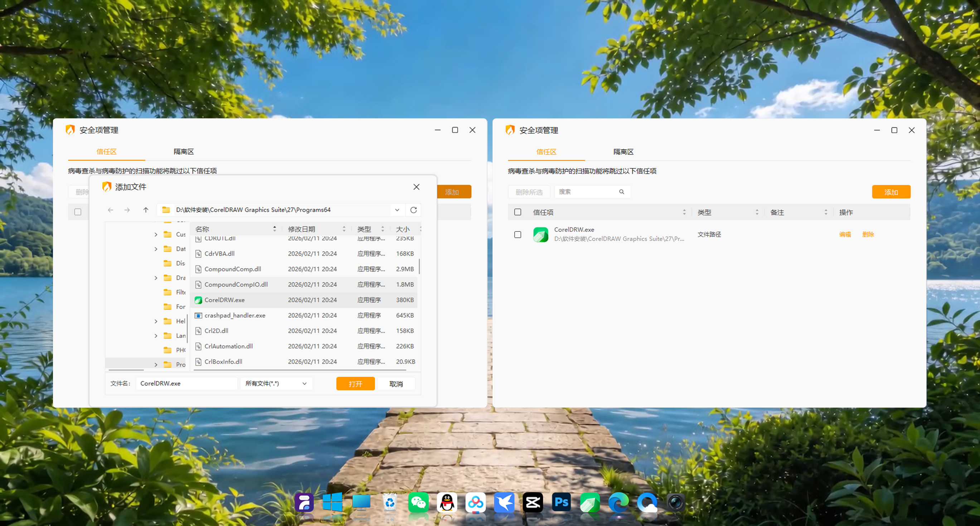Screen dimensions: 980x526
Task: Click 删除所选 in right window
Action: (x=529, y=192)
